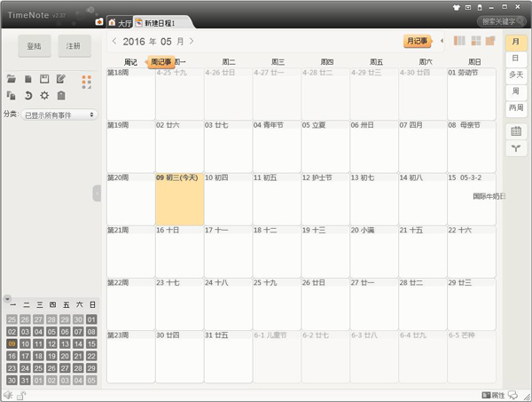Open 属性 properties in status bar
The height and width of the screenshot is (402, 532).
tap(494, 395)
